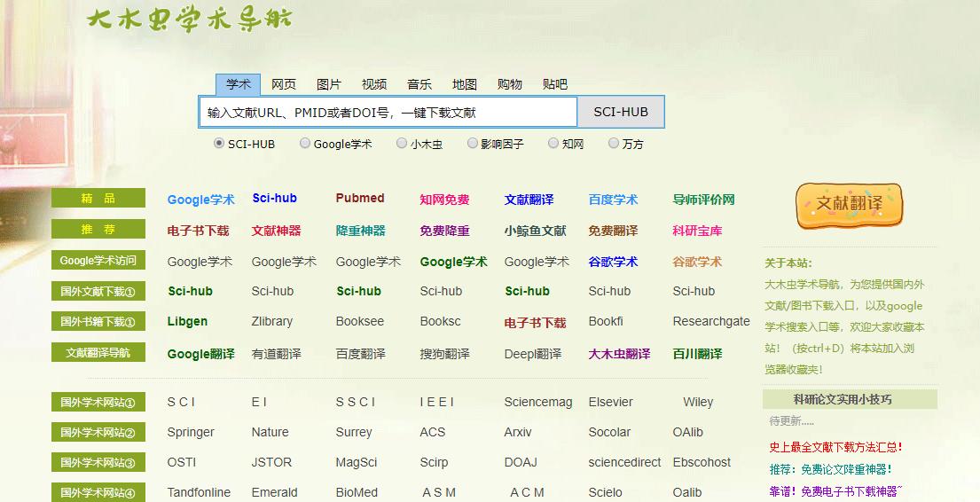The image size is (980, 502).
Task: Open the Nature link
Action: pyautogui.click(x=270, y=432)
